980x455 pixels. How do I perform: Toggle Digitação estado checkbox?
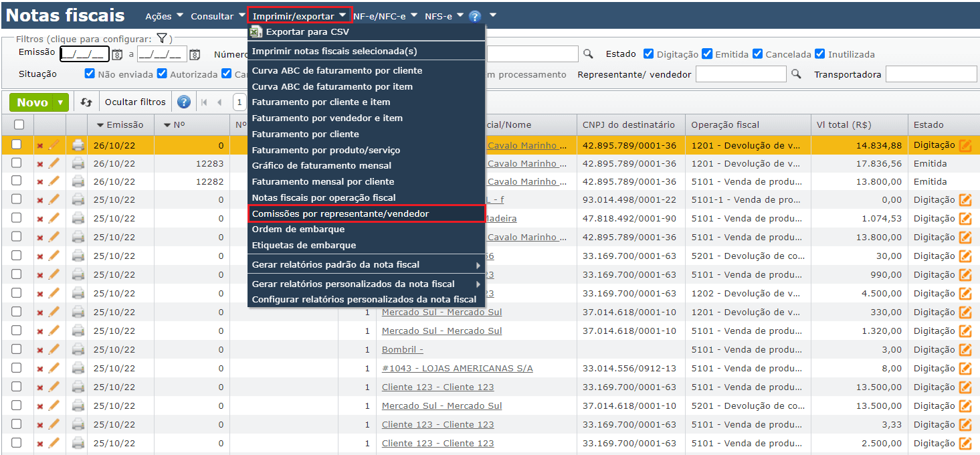point(648,54)
